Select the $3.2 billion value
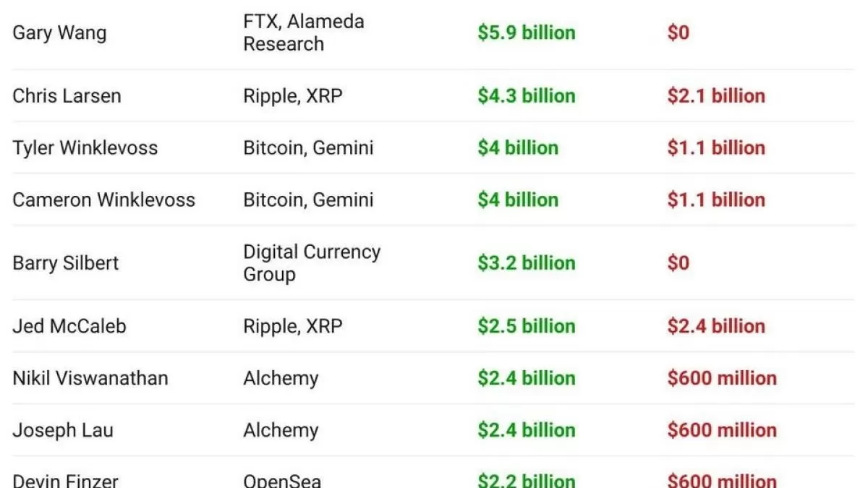 point(526,263)
